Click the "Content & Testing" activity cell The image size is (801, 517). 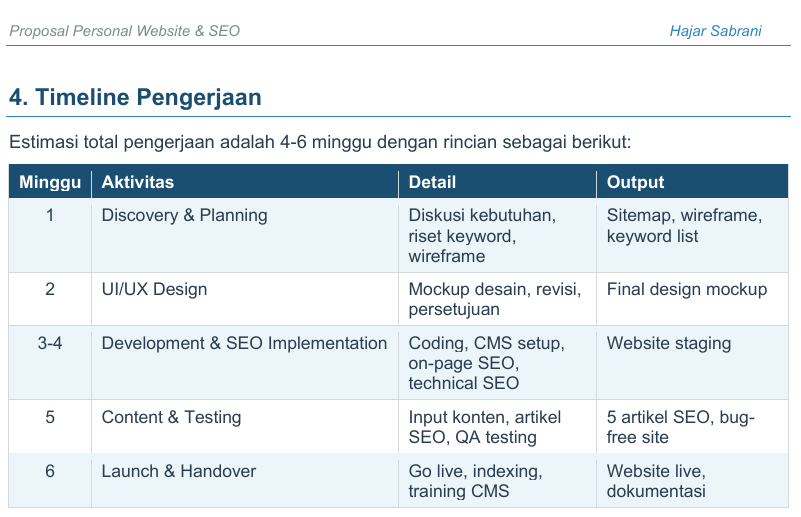tap(171, 417)
